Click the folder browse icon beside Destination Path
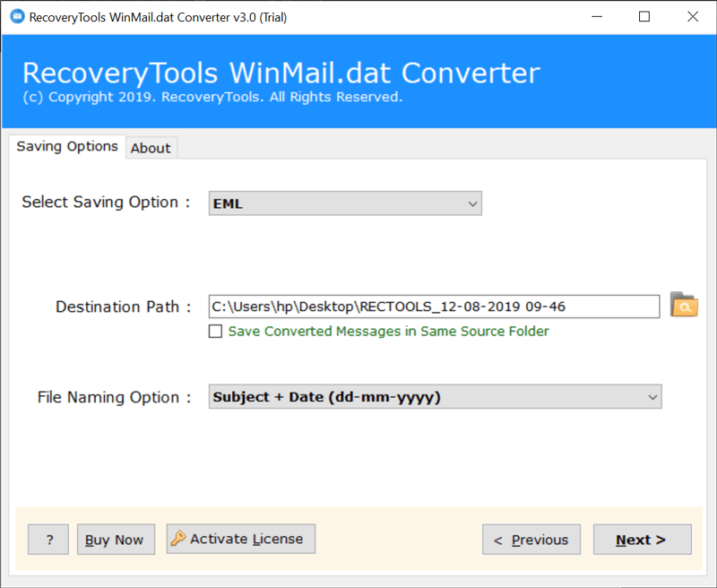This screenshot has width=717, height=588. (684, 305)
